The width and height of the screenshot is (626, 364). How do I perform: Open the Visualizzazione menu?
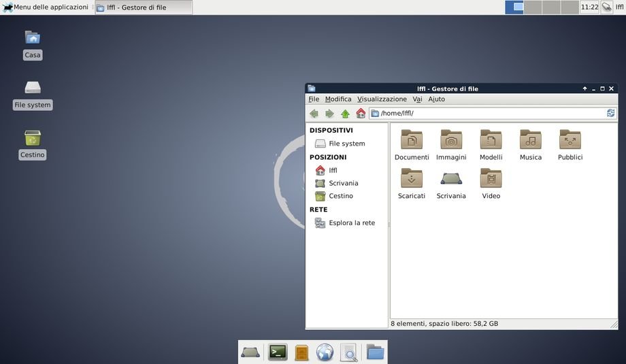pos(382,99)
